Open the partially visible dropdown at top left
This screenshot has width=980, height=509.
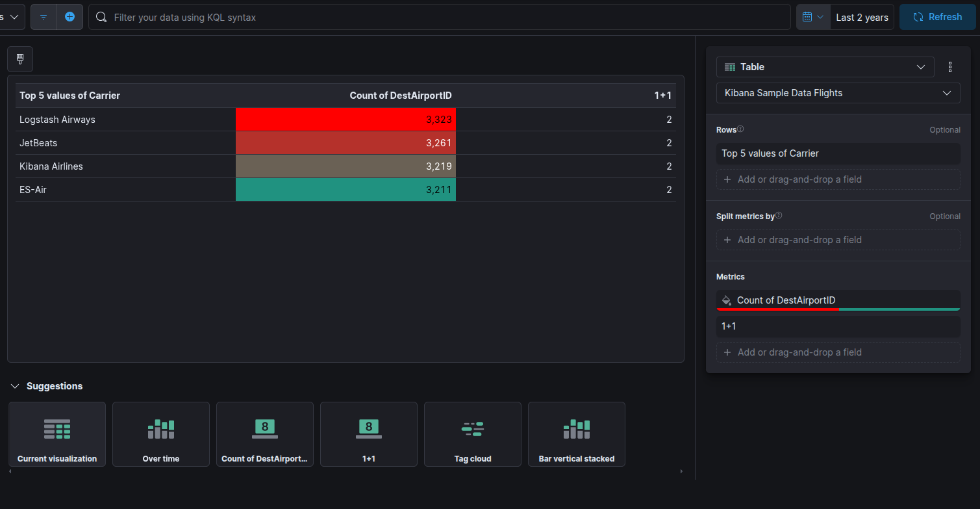click(12, 17)
